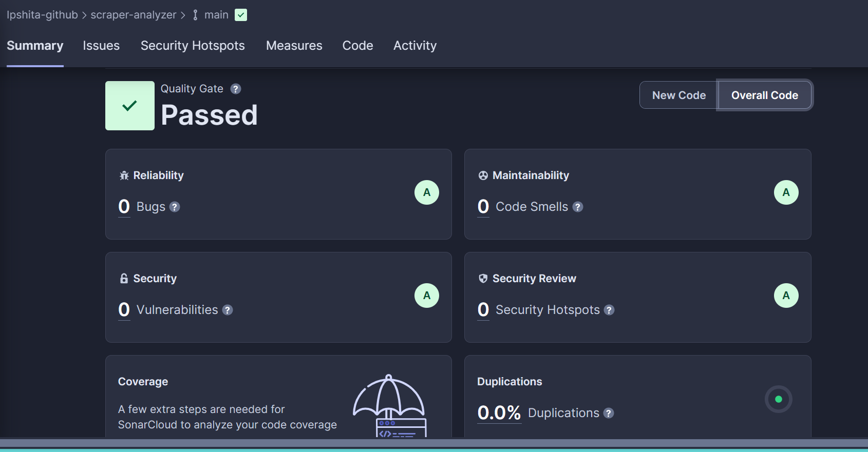The width and height of the screenshot is (868, 452).
Task: Click the Quality Gate passed checkmark badge
Action: [130, 106]
